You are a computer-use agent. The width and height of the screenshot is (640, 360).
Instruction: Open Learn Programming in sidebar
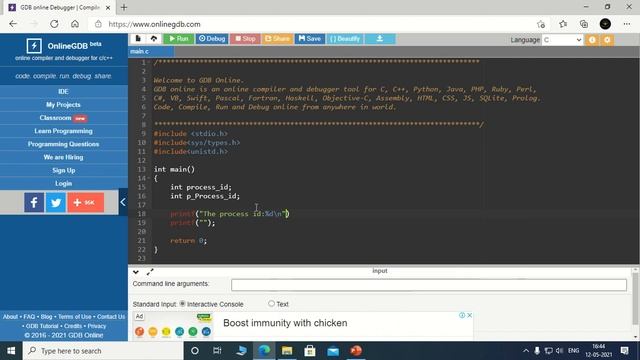point(63,131)
